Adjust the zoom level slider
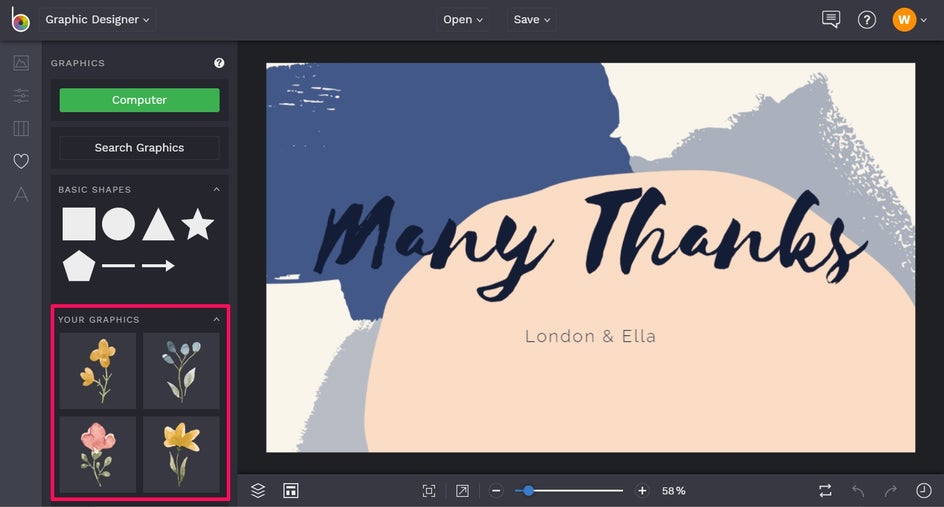The image size is (944, 507). tap(569, 491)
